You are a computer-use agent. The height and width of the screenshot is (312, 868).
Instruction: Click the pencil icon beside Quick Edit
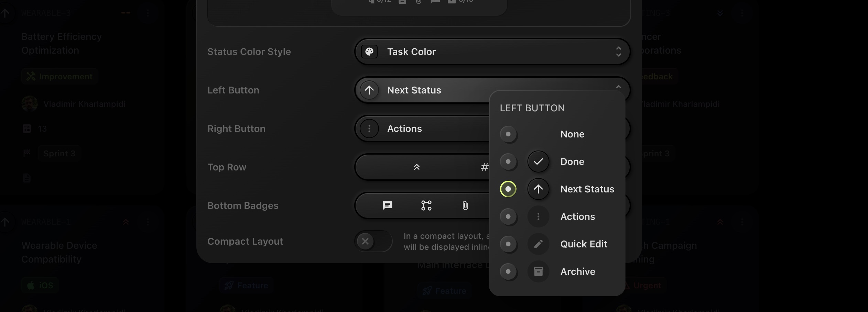point(538,244)
